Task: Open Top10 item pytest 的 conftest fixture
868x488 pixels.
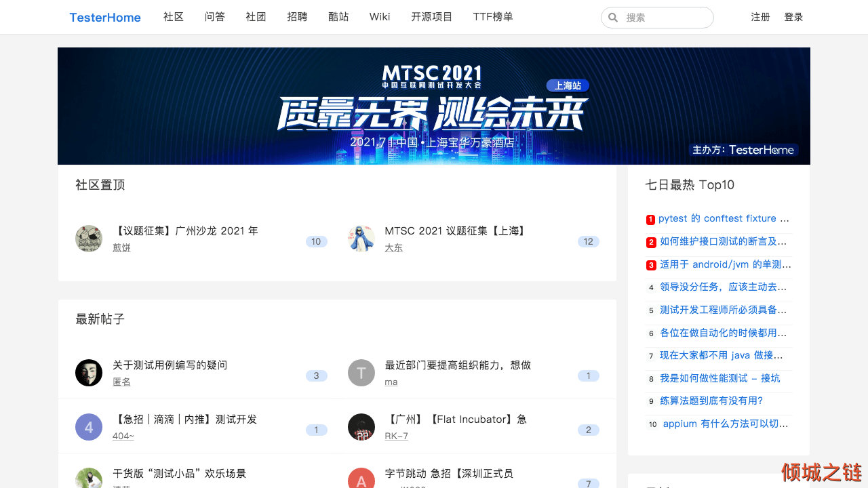Action: pyautogui.click(x=724, y=219)
